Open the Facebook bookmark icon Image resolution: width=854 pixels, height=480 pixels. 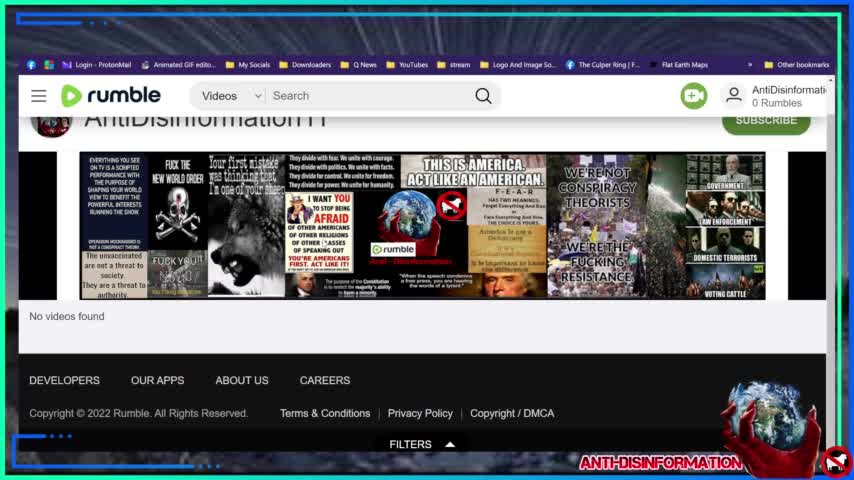(31, 65)
